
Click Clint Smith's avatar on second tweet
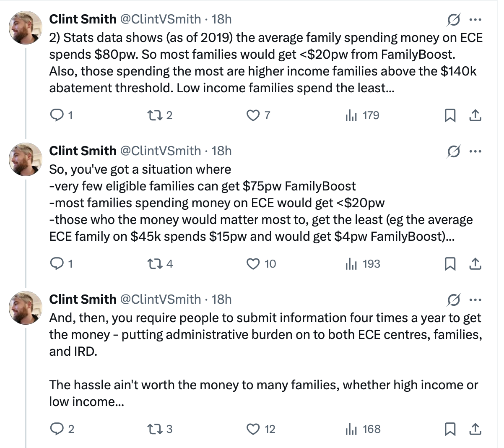(x=26, y=159)
